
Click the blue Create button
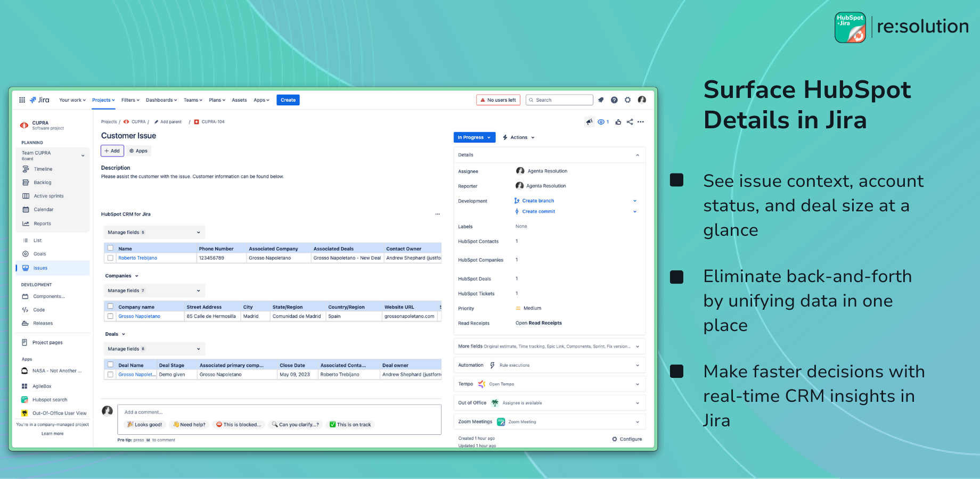[x=288, y=100]
